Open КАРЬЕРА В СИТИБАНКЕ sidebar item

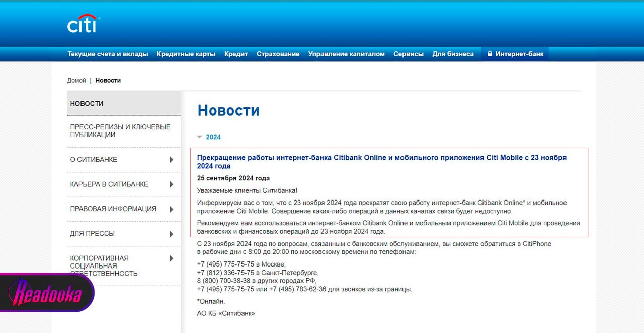(x=109, y=184)
